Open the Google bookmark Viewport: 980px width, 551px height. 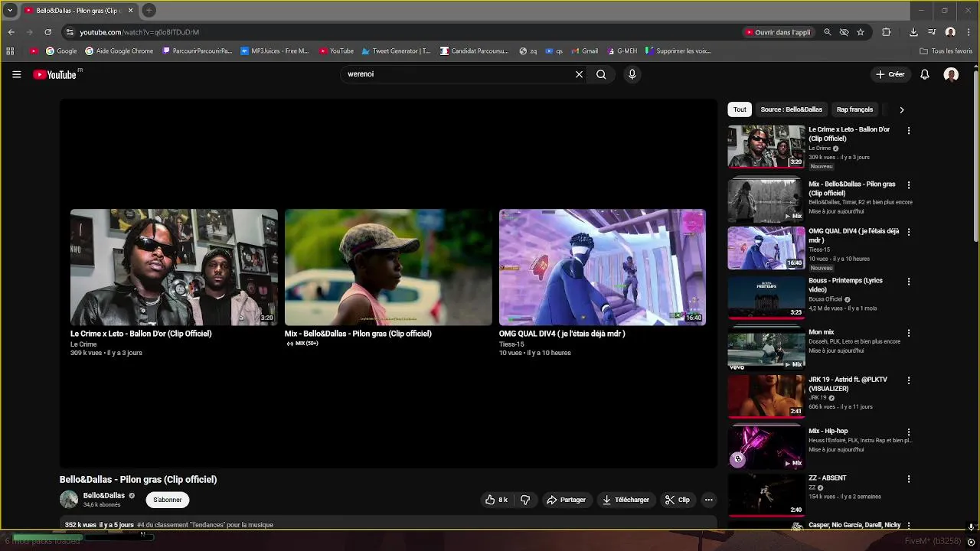(61, 51)
